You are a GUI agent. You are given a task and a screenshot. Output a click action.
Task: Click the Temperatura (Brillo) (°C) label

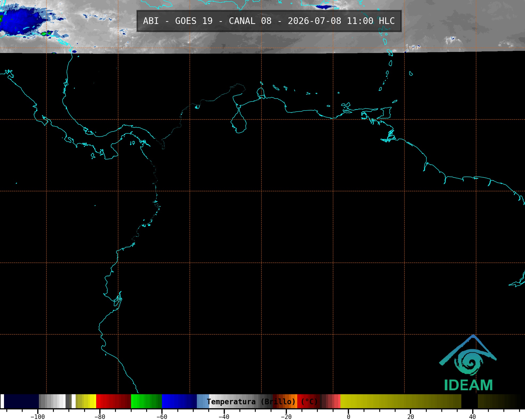point(262,402)
